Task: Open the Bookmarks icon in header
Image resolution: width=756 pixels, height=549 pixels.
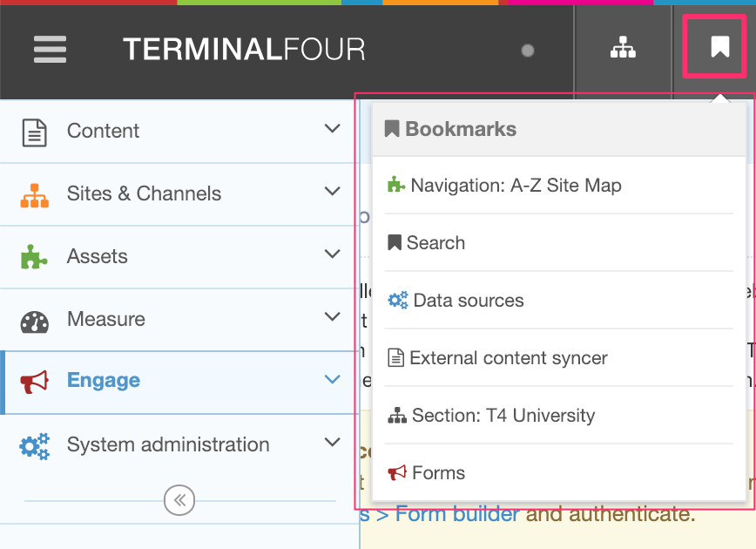Action: coord(714,48)
